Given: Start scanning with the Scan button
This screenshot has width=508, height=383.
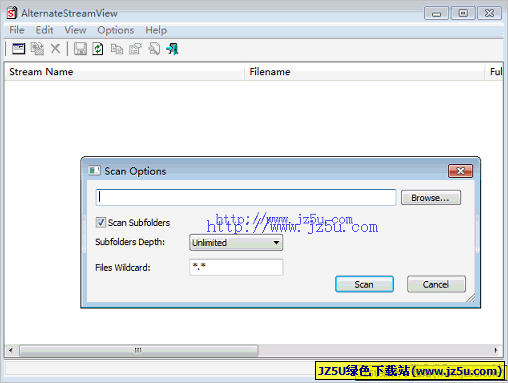Looking at the screenshot, I should click(364, 284).
